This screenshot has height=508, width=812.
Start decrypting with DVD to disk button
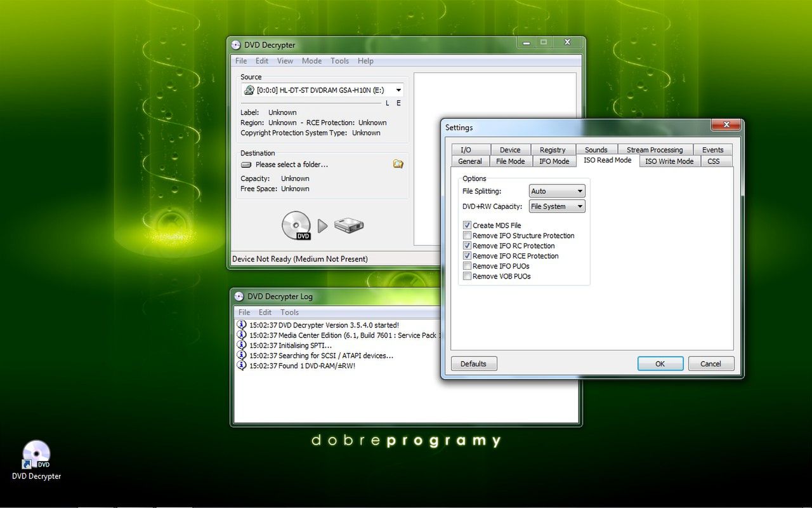[x=323, y=225]
